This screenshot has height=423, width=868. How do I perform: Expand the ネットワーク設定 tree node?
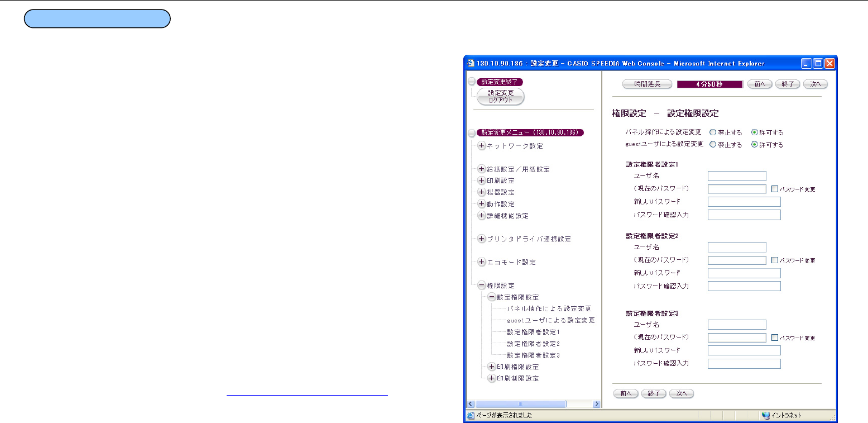tap(482, 146)
